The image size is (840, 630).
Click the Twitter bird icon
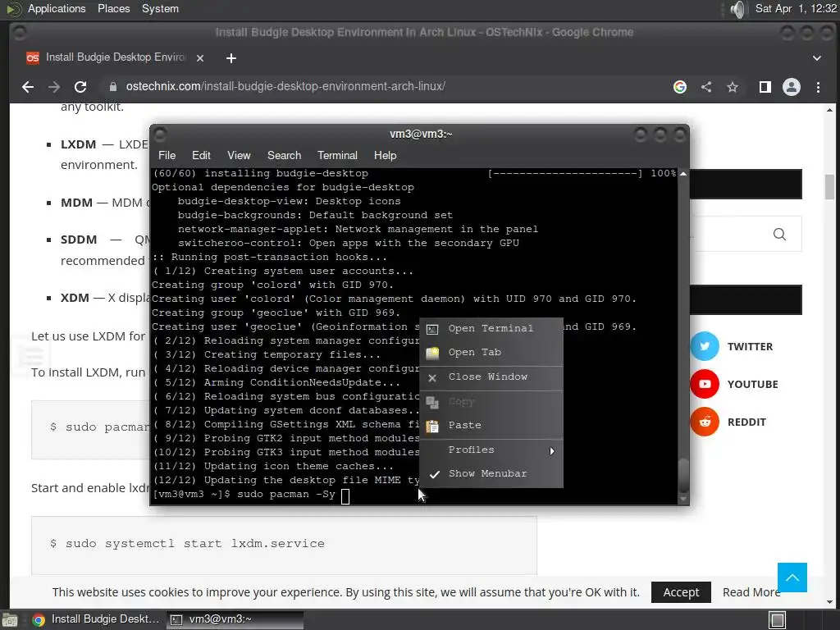tap(705, 346)
